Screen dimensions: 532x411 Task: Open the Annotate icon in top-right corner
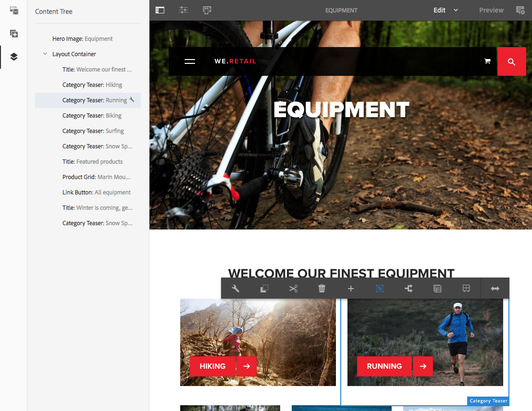[520, 10]
